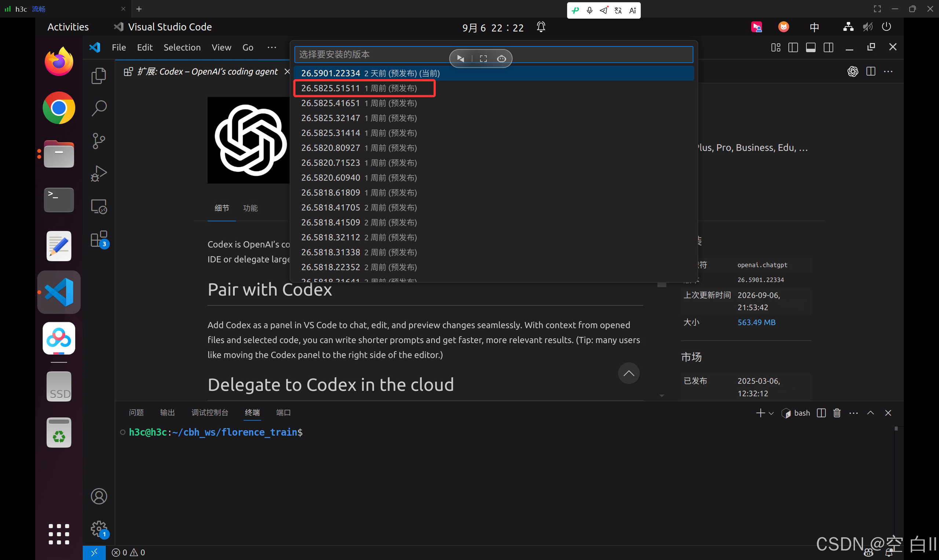Open the Text Editor from the dock

coord(59,246)
